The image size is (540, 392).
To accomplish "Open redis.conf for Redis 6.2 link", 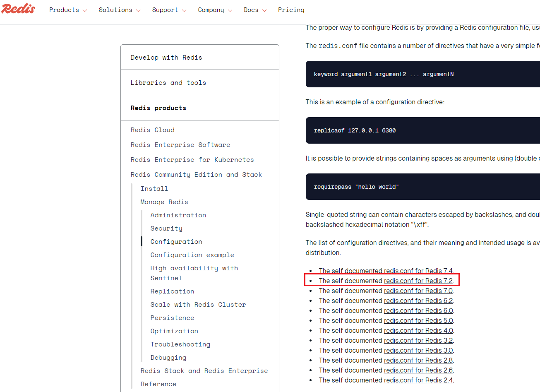I will [x=418, y=301].
